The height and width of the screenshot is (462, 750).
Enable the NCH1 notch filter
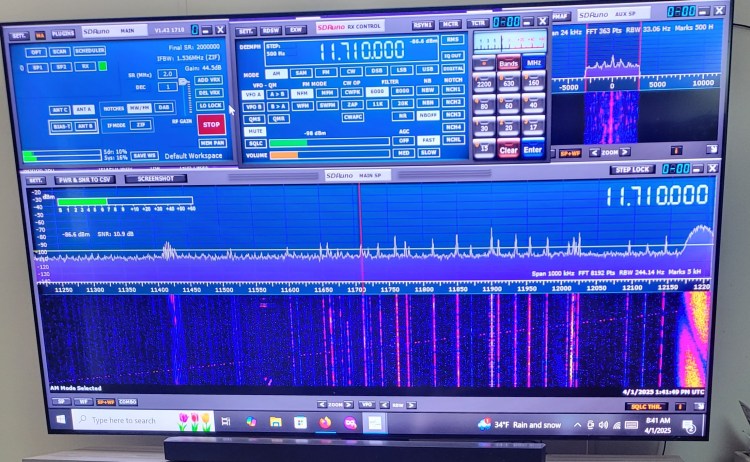[x=453, y=90]
